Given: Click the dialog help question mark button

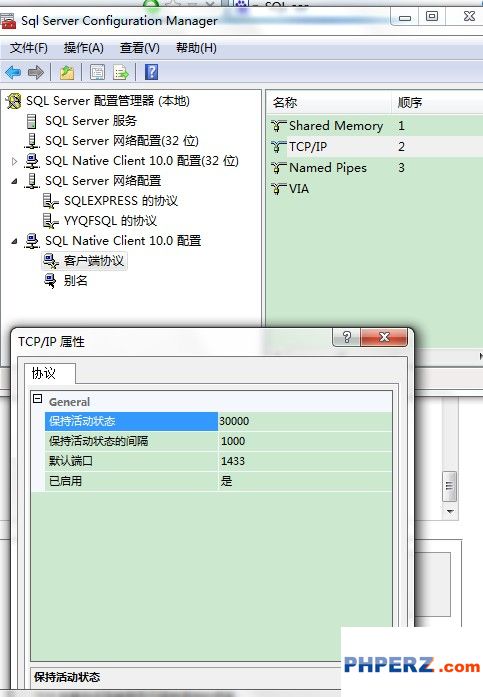Looking at the screenshot, I should click(x=347, y=337).
